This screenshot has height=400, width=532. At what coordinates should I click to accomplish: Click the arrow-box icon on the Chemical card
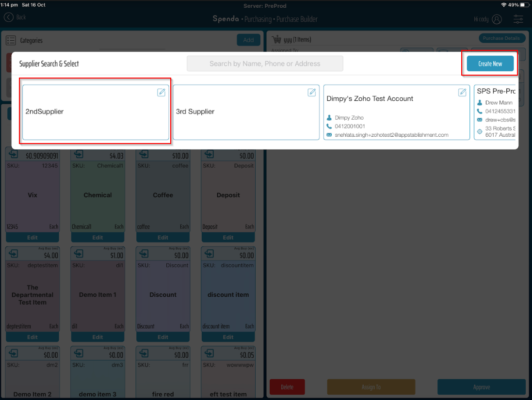79,154
